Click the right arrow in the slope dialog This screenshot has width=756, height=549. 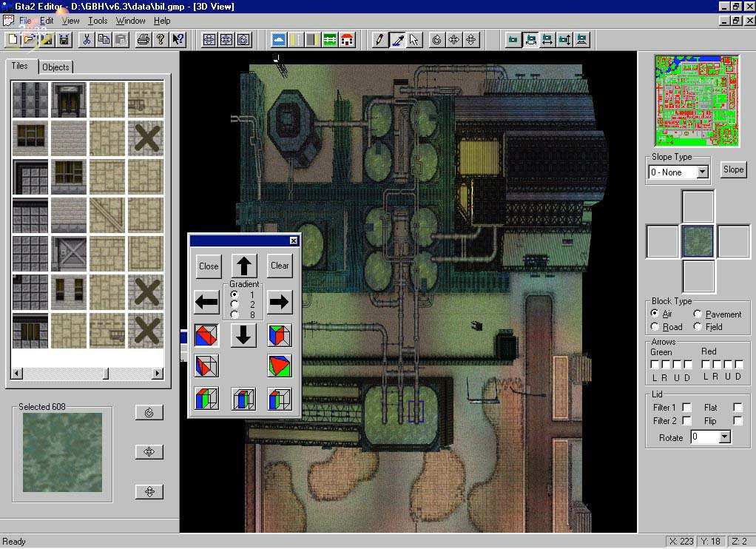click(x=280, y=302)
